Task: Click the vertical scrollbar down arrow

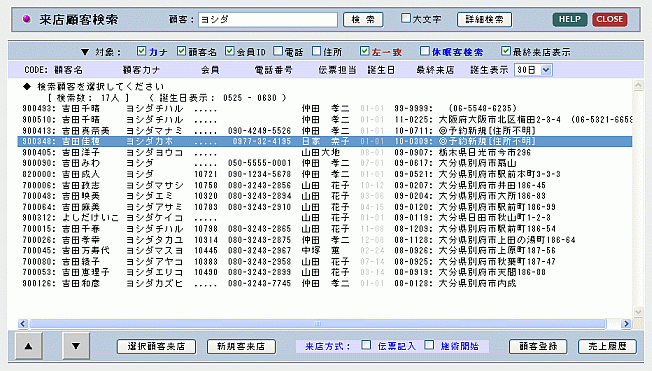Action: (x=638, y=312)
